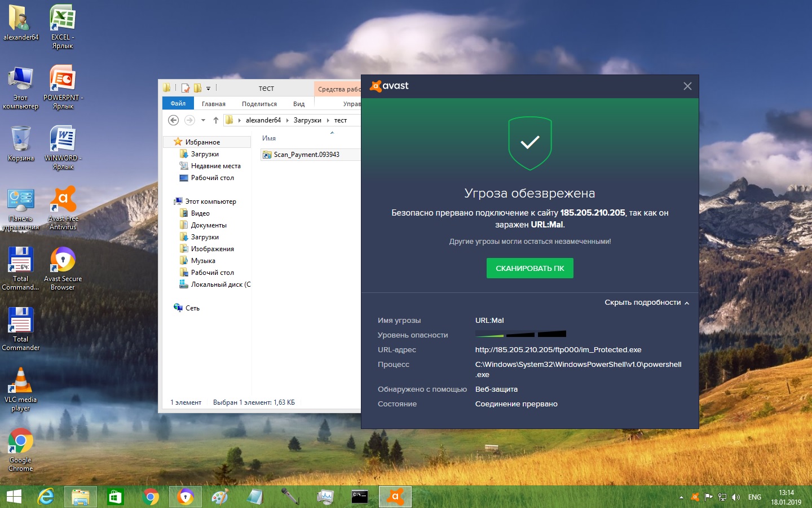
Task: Launch the WINWORD shortcut on the desktop
Action: click(x=63, y=147)
